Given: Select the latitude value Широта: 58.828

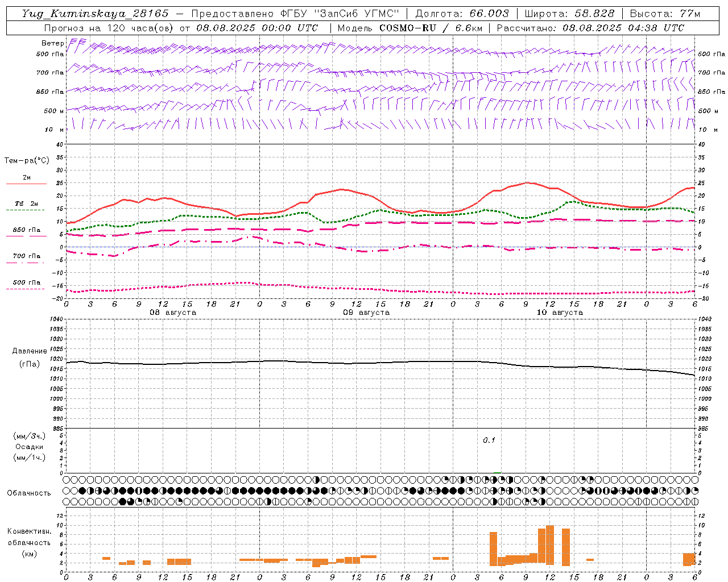Looking at the screenshot, I should tap(569, 14).
